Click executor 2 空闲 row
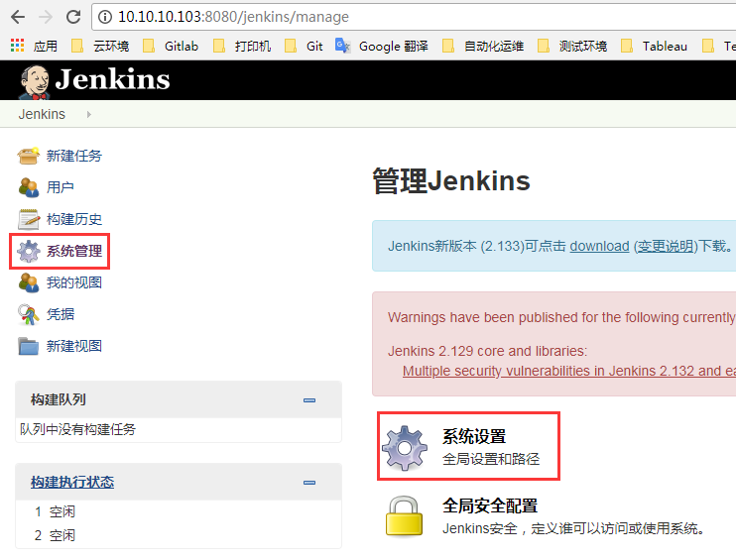The image size is (736, 560). [x=179, y=535]
